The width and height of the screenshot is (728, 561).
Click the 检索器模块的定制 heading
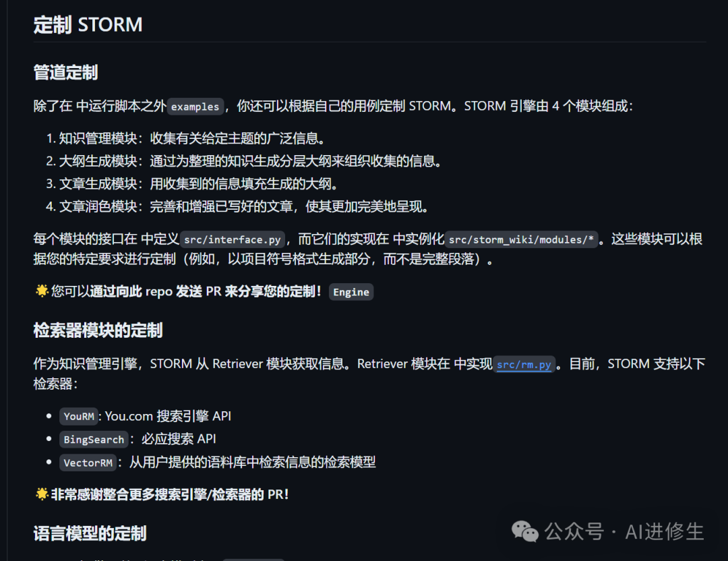coord(98,330)
